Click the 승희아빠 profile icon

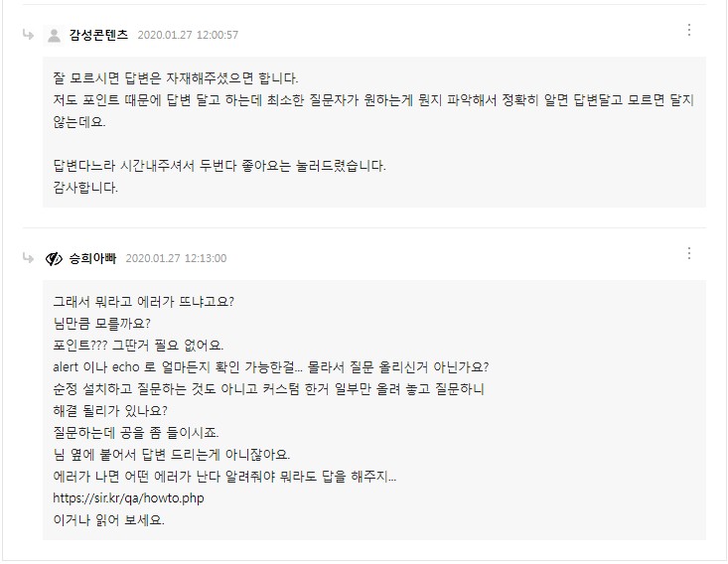click(54, 259)
